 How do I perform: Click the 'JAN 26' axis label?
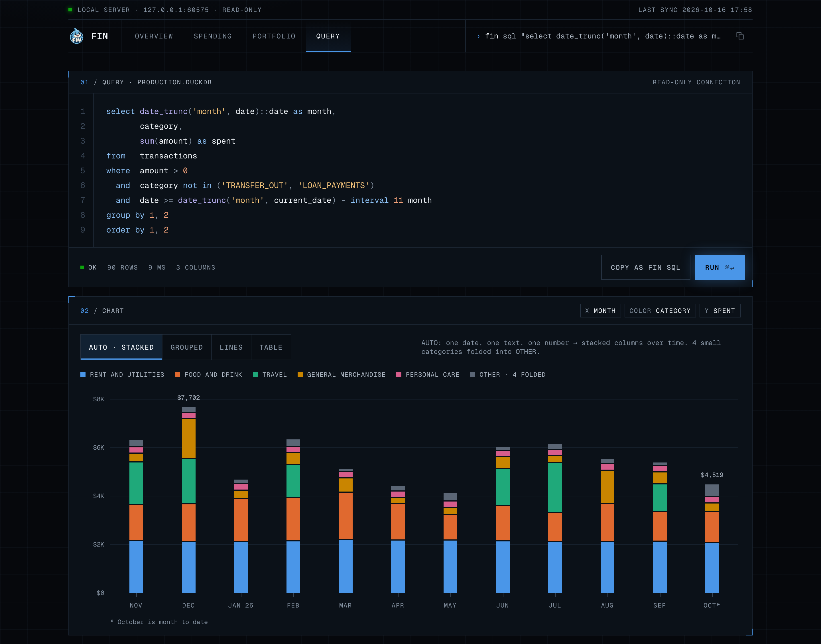pyautogui.click(x=241, y=605)
